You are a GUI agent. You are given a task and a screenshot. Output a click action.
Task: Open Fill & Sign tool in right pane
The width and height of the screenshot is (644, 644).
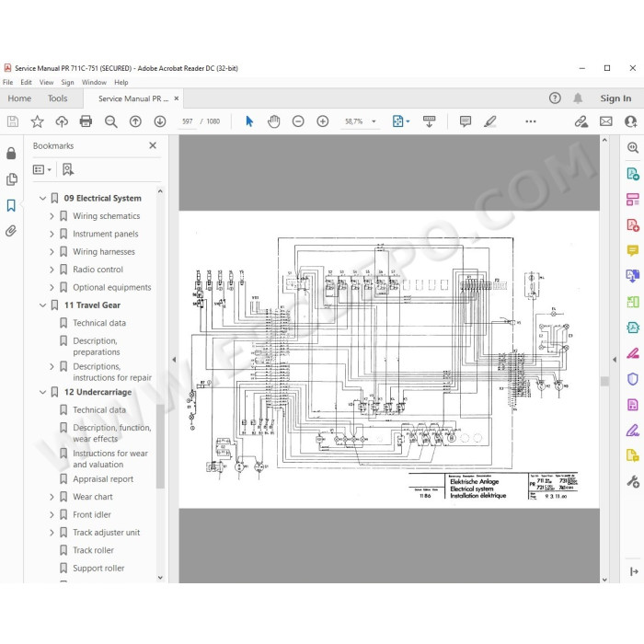point(633,431)
